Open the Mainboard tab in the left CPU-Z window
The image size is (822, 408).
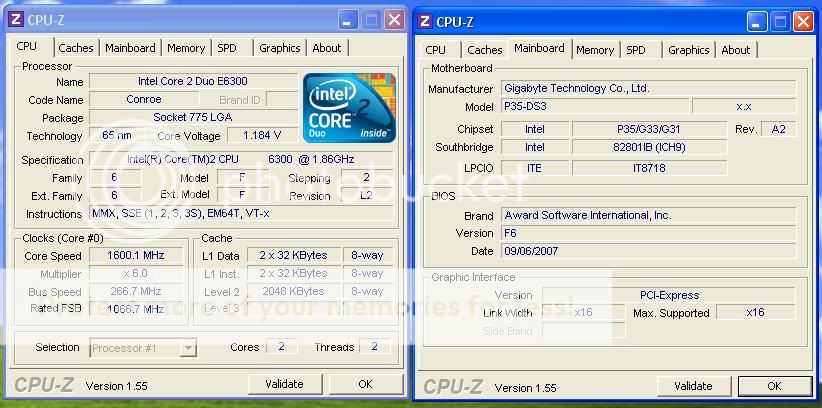coord(130,48)
